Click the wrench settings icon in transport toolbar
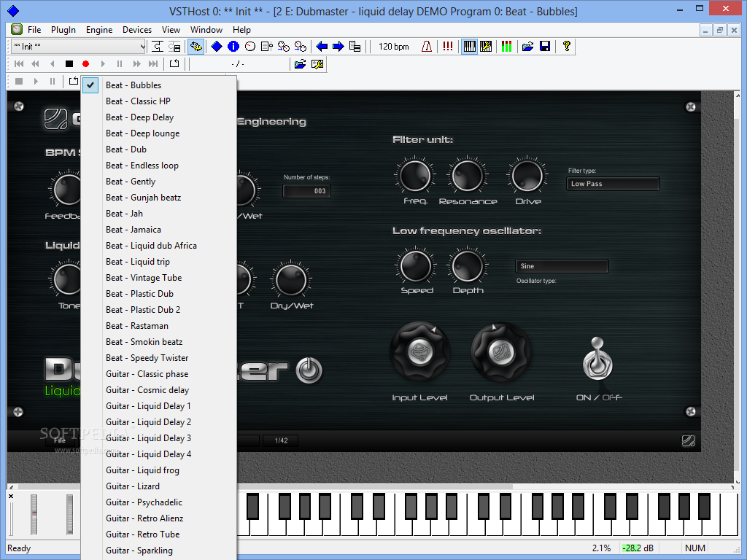This screenshot has width=747, height=560. pos(317,64)
